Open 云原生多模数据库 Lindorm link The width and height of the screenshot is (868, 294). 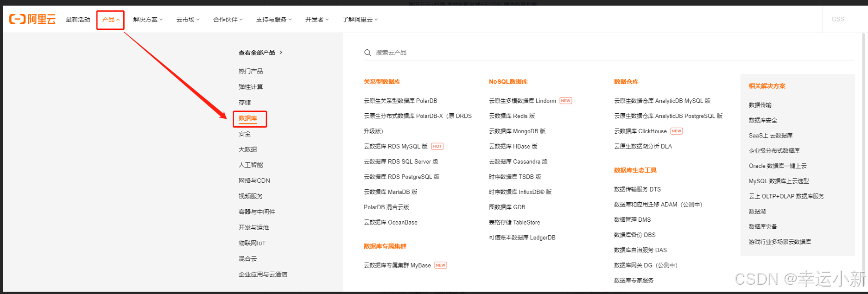[522, 101]
